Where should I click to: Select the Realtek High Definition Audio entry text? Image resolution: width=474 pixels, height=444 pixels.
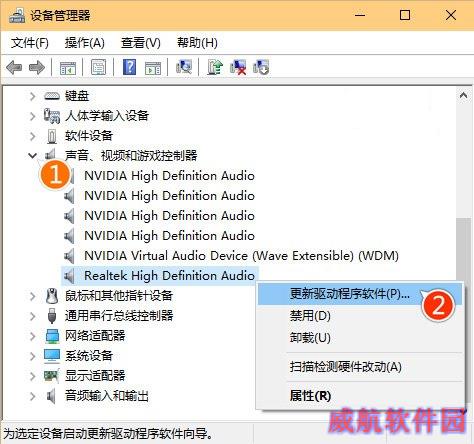pos(169,276)
